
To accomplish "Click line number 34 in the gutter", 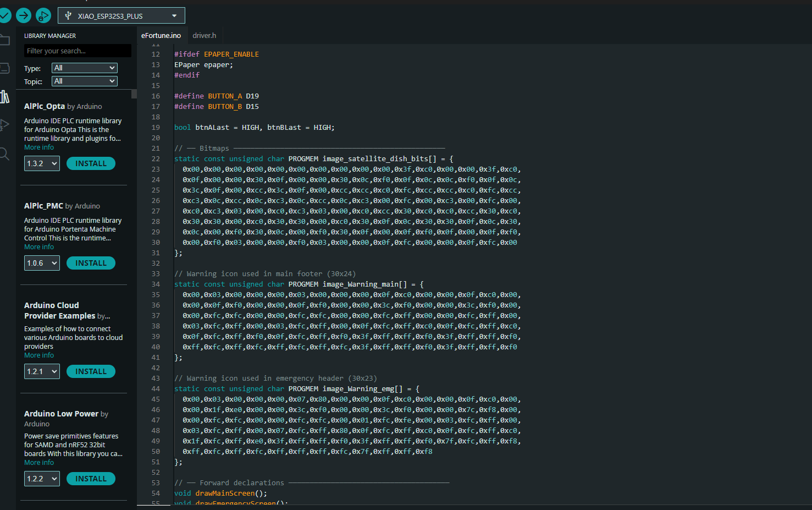I will point(156,284).
